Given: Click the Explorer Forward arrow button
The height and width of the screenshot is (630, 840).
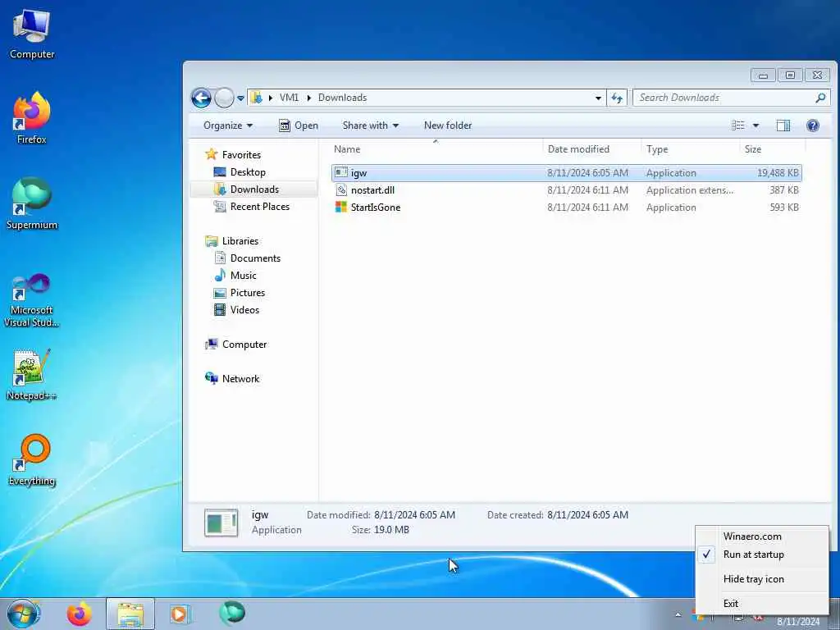Looking at the screenshot, I should point(224,98).
